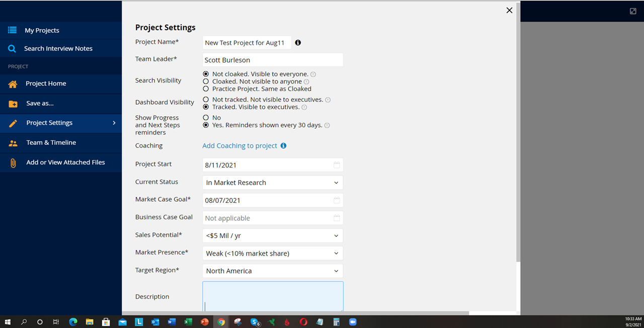Open the Project Start calendar picker icon

coord(337,165)
